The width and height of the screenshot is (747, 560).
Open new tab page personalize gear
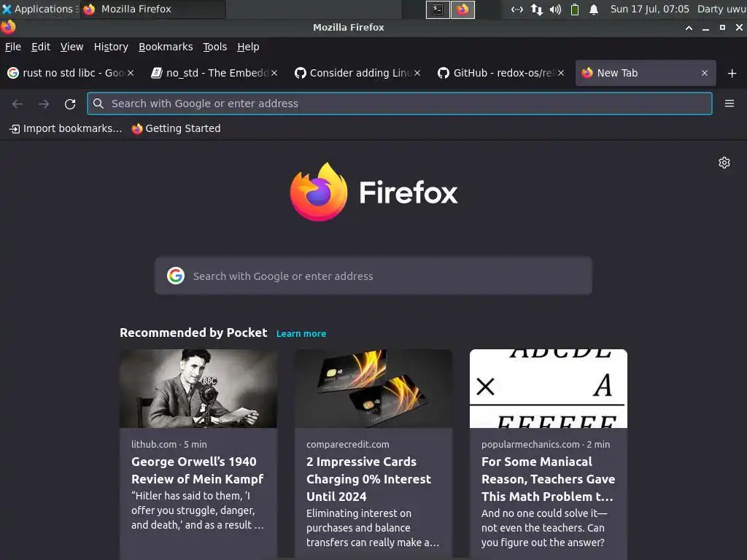point(724,163)
